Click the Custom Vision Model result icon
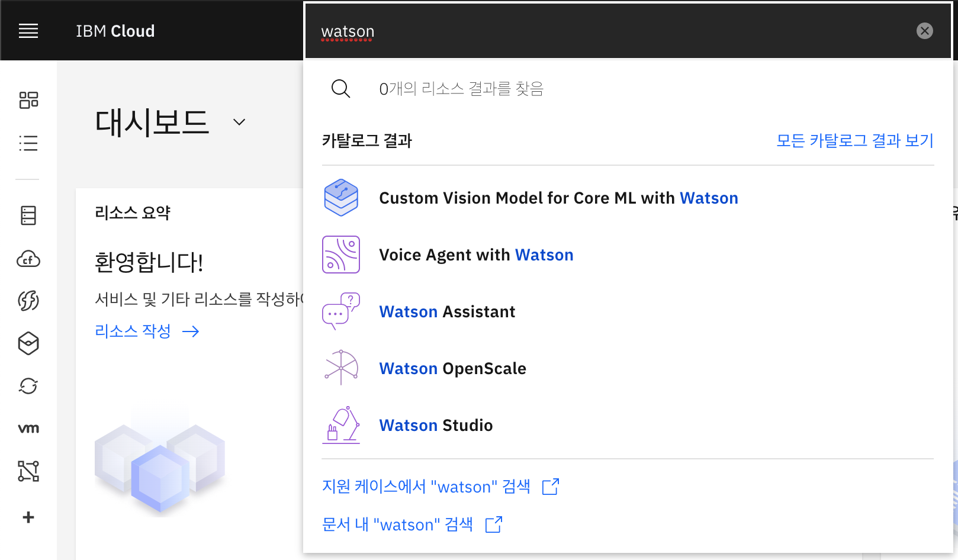The height and width of the screenshot is (560, 958). coord(341,198)
